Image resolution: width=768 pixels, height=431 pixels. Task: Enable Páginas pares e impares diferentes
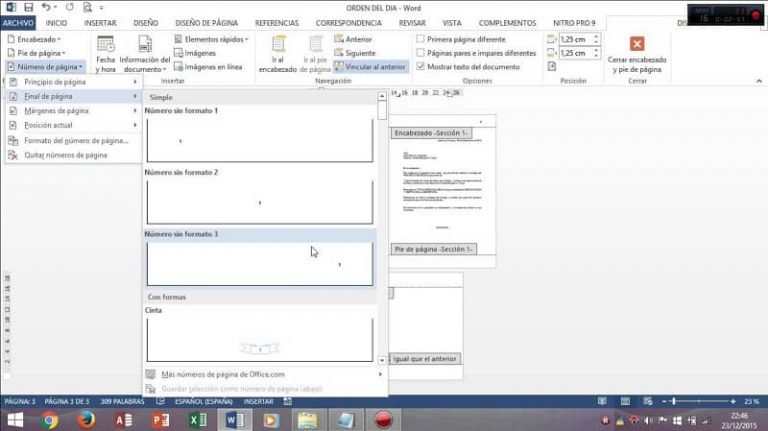click(476, 53)
